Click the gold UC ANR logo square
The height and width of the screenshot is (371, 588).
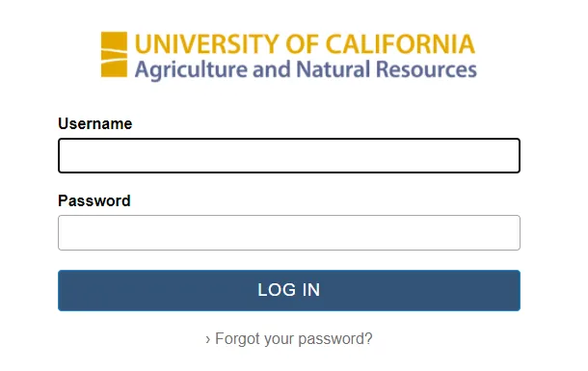tap(114, 55)
